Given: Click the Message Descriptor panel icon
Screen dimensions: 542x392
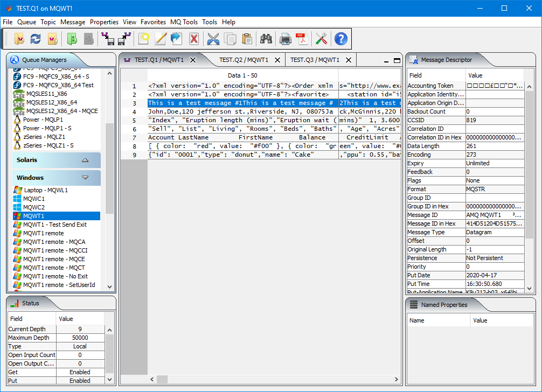Looking at the screenshot, I should tap(413, 60).
